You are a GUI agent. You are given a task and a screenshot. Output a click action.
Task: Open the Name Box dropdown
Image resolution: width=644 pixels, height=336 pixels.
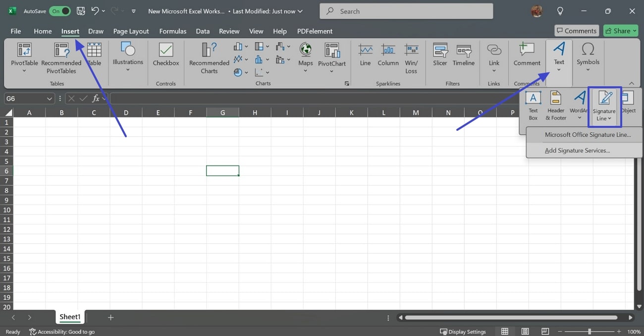pos(49,98)
